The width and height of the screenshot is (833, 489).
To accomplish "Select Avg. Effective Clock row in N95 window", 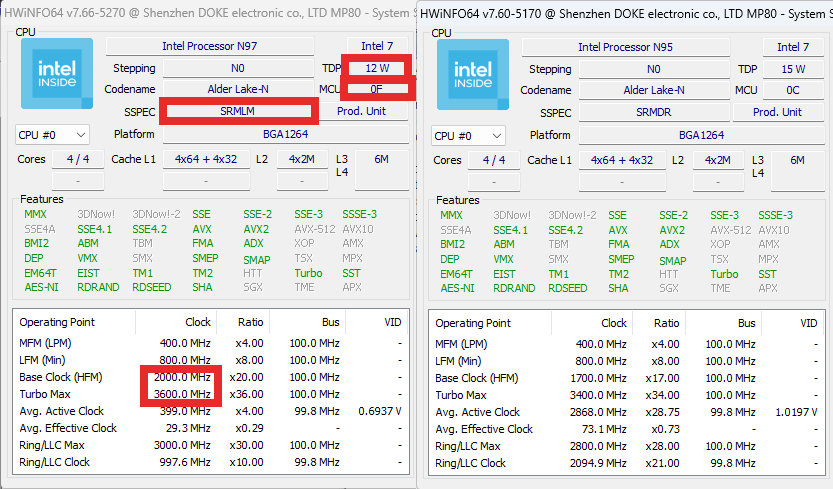I will tap(626, 429).
